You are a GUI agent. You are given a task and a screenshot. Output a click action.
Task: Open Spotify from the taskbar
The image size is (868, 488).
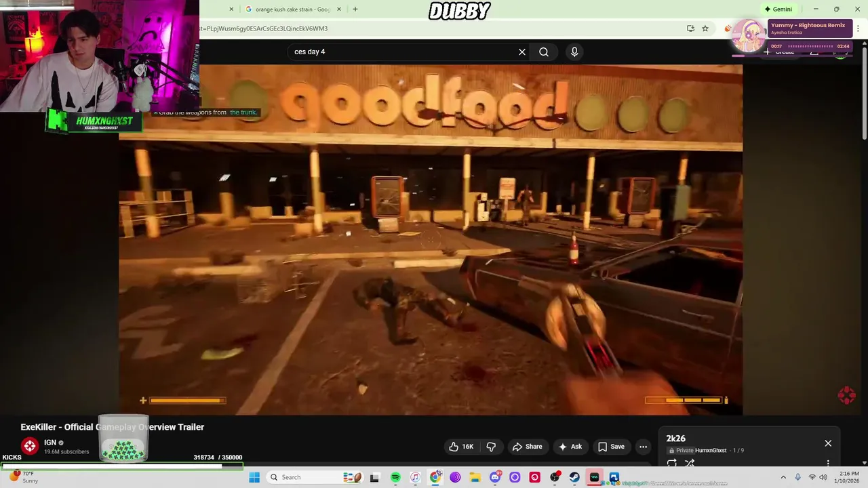[395, 477]
